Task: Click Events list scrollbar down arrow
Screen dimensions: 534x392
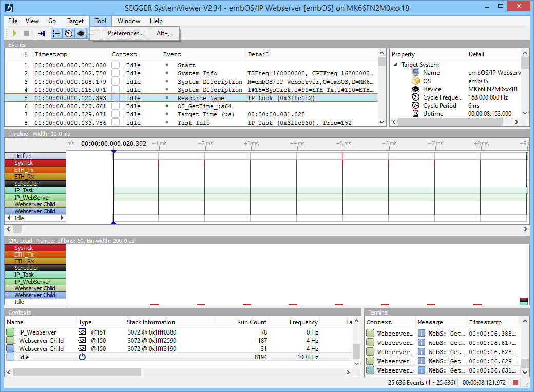Action: pos(382,122)
